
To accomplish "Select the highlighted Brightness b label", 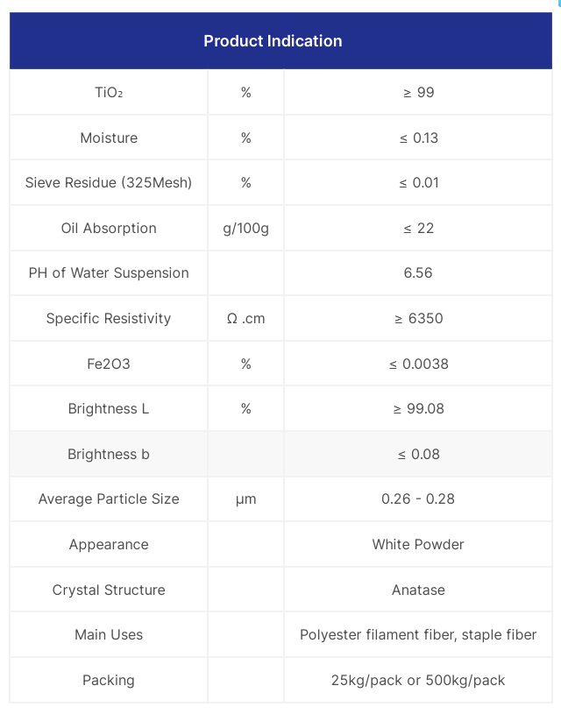I will [x=109, y=454].
